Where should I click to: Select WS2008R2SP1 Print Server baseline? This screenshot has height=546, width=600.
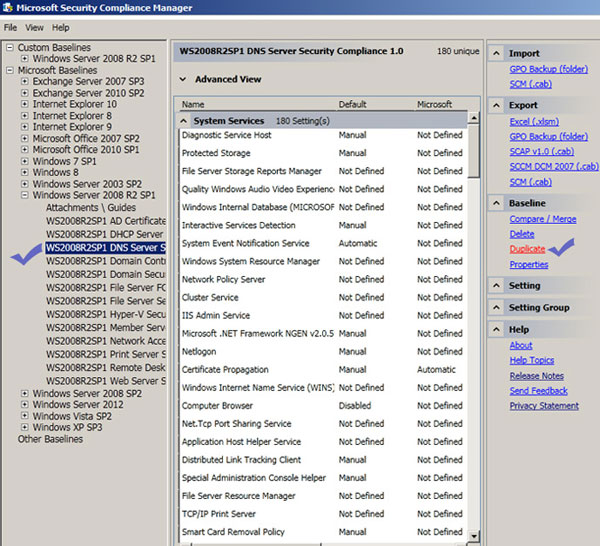[106, 354]
